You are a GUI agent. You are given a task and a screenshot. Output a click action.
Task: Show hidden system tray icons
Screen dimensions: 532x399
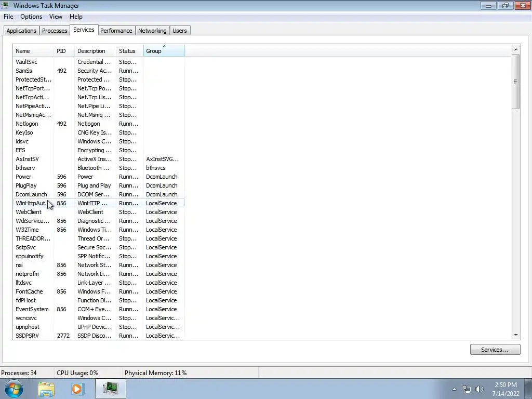pos(454,389)
